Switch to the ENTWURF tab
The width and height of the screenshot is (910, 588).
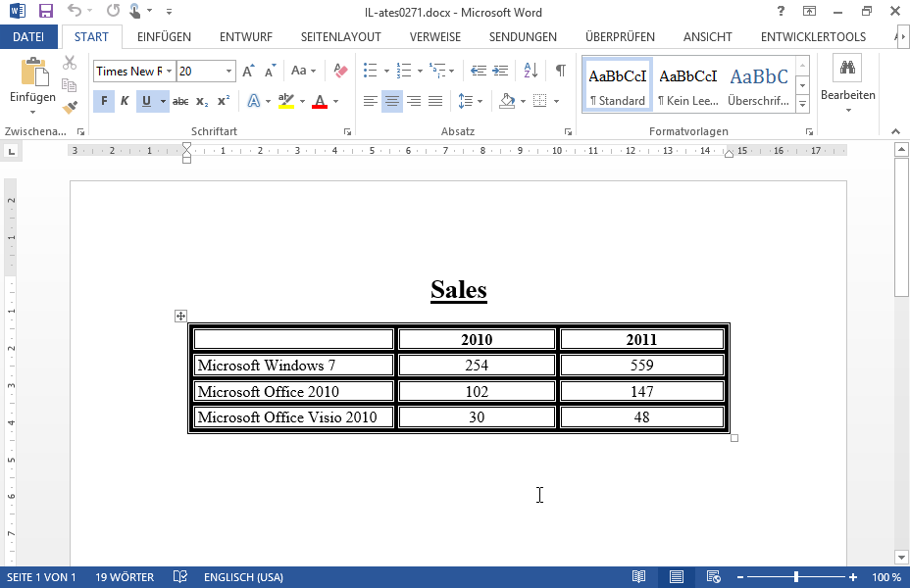point(246,36)
